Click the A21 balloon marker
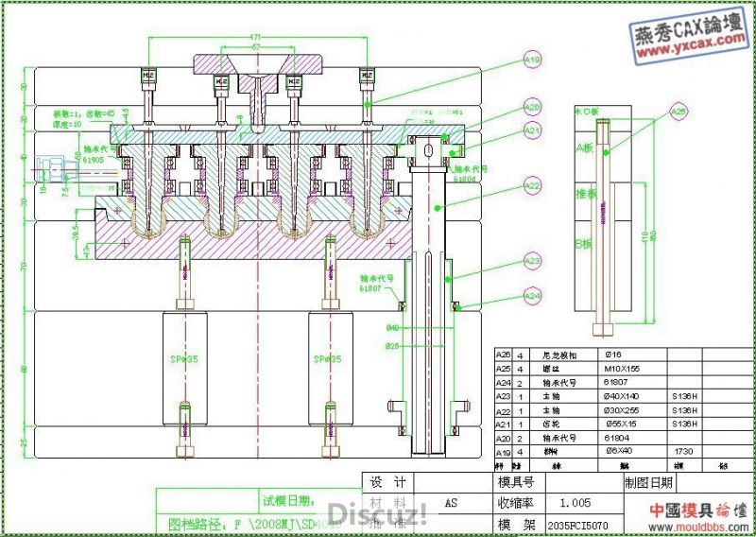 tap(532, 130)
